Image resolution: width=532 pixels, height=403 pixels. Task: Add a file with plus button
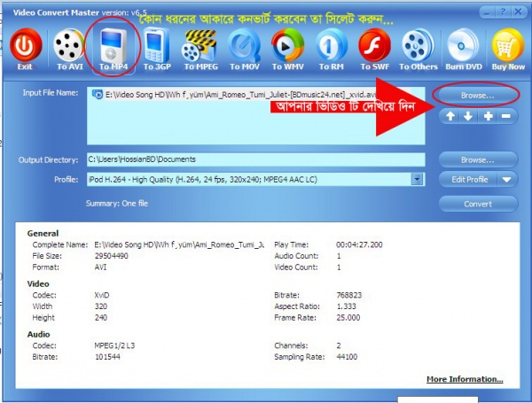489,116
